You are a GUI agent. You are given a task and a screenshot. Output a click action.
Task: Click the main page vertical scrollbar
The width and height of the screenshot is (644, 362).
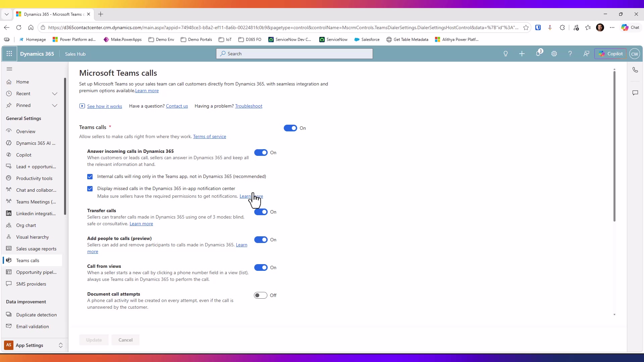tap(614, 146)
